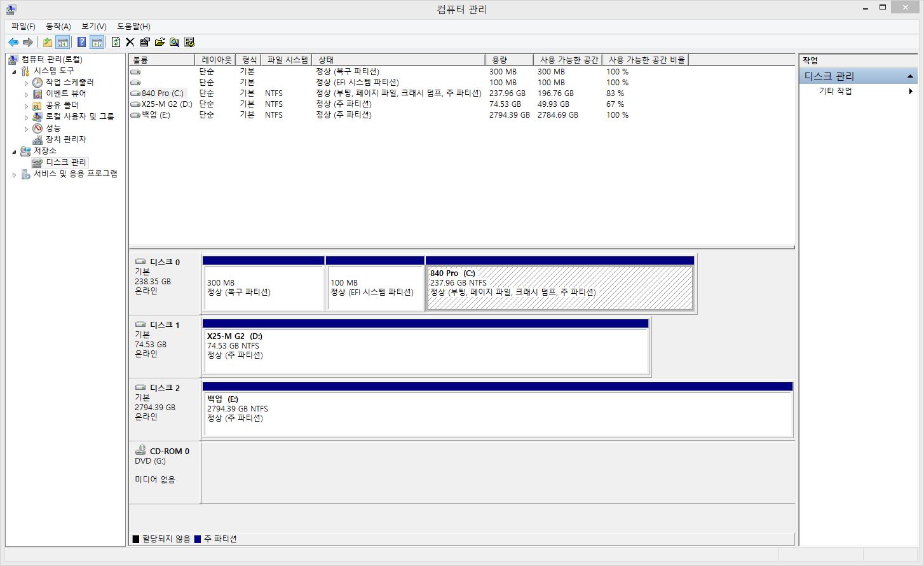The height and width of the screenshot is (566, 924).
Task: Click the 2794.39 GB capacity cell
Action: (x=509, y=115)
